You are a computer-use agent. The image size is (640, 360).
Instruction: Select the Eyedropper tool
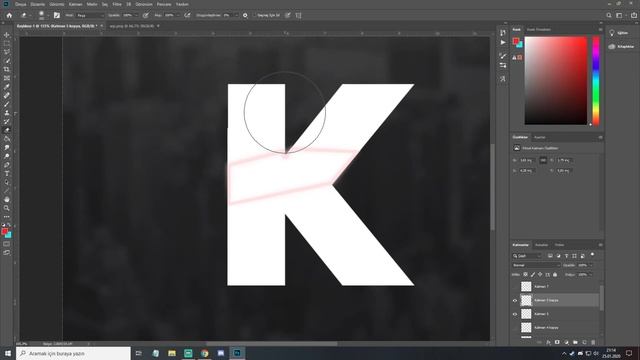[x=7, y=87]
